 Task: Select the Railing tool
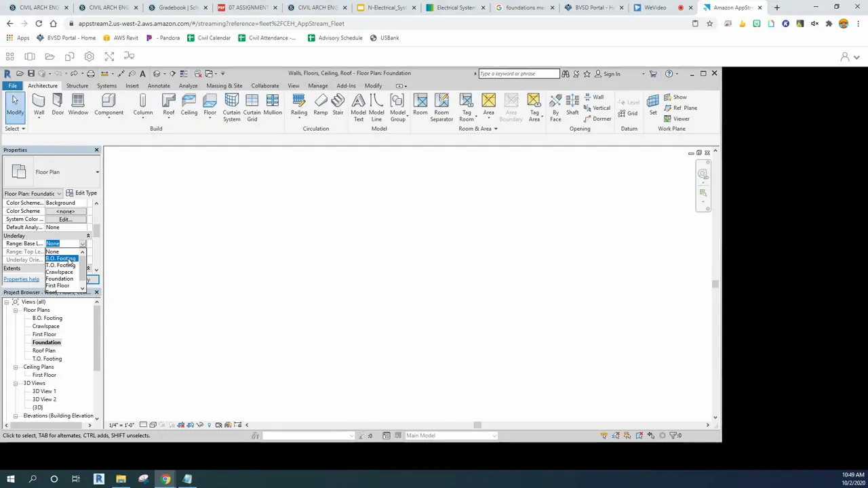point(299,105)
